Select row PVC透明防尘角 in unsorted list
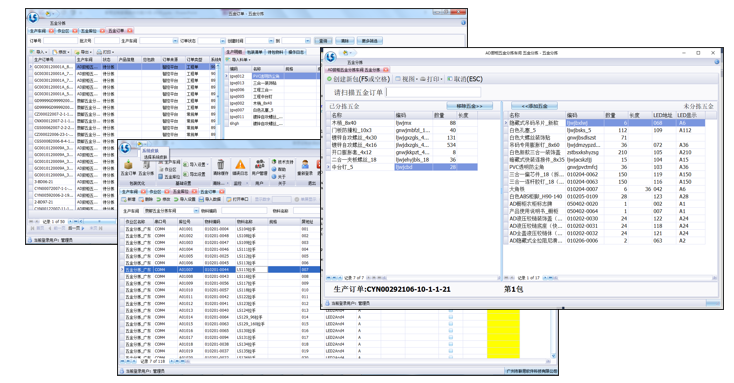Viewport: 734px width, 383px height. point(604,167)
